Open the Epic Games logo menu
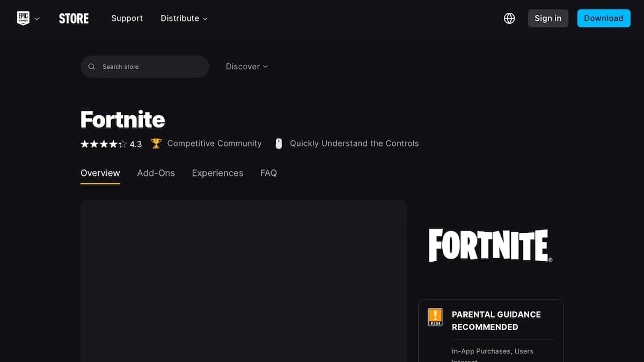644x362 pixels. click(x=23, y=18)
